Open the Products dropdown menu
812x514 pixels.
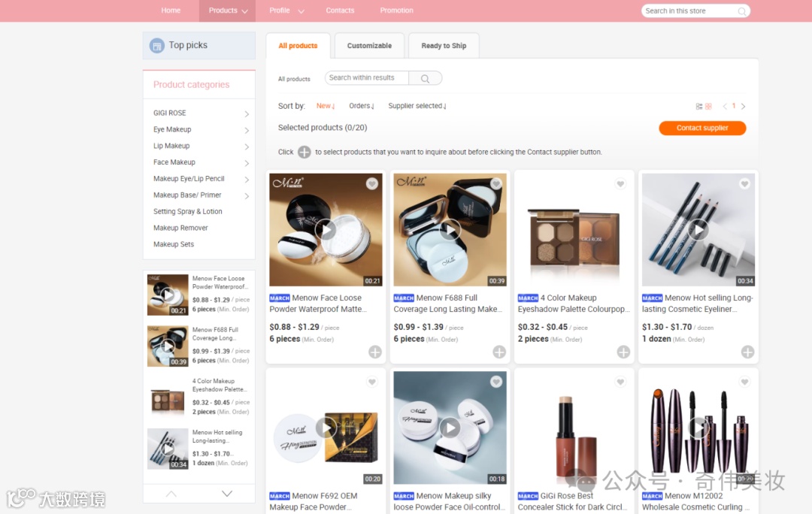click(227, 11)
